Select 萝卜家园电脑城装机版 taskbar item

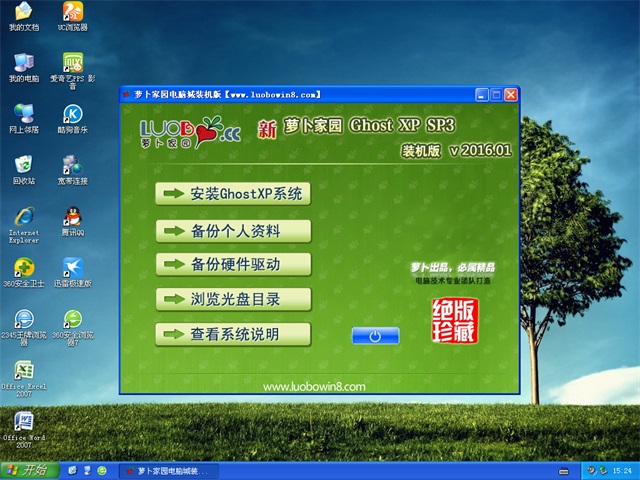click(167, 470)
